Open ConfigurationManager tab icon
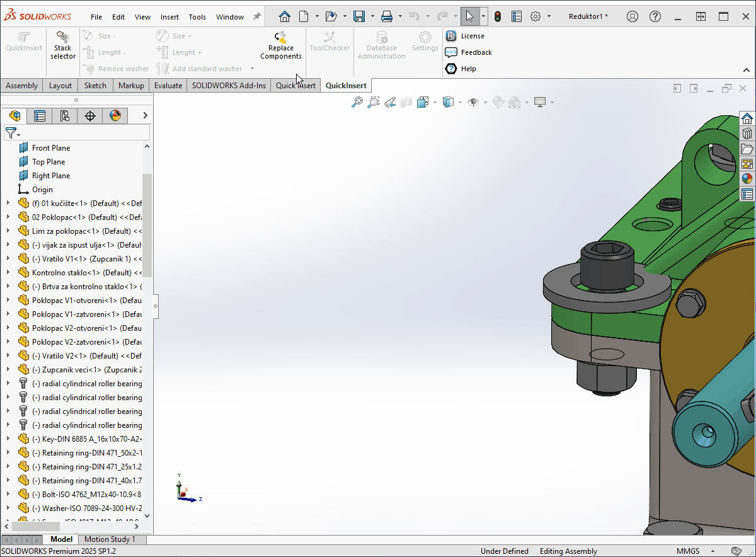Image resolution: width=756 pixels, height=557 pixels. click(65, 115)
